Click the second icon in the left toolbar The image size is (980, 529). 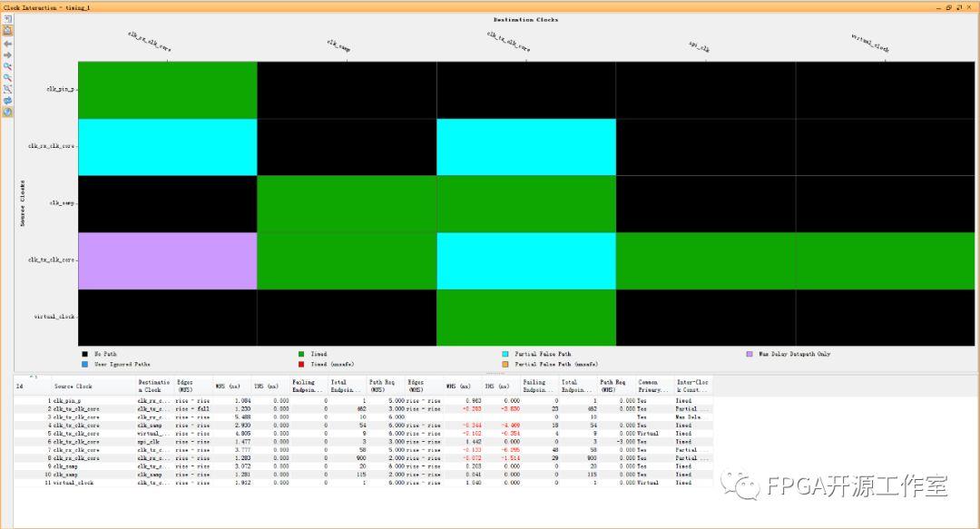pos(8,30)
